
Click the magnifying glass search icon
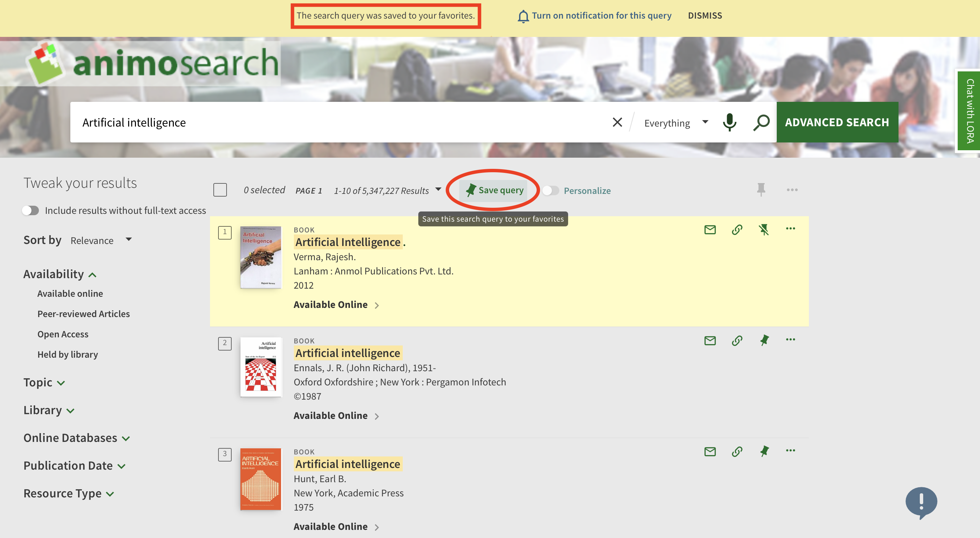761,122
